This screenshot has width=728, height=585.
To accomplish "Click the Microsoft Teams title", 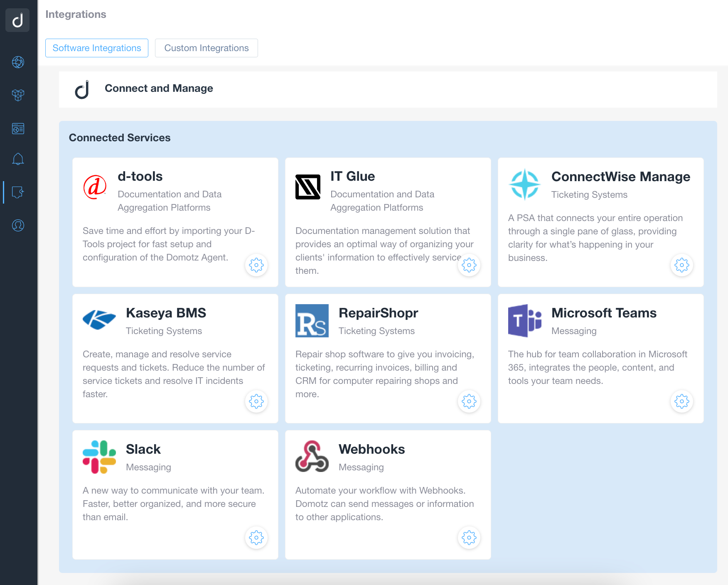I will [604, 313].
